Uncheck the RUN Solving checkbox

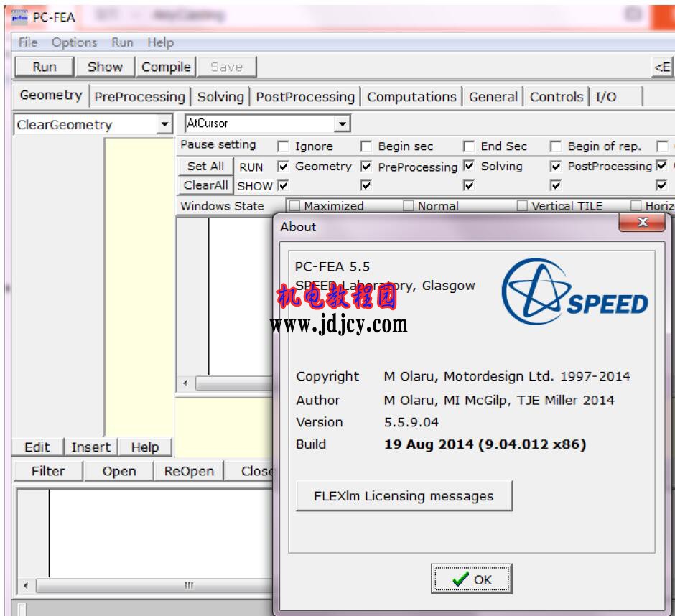pos(469,166)
